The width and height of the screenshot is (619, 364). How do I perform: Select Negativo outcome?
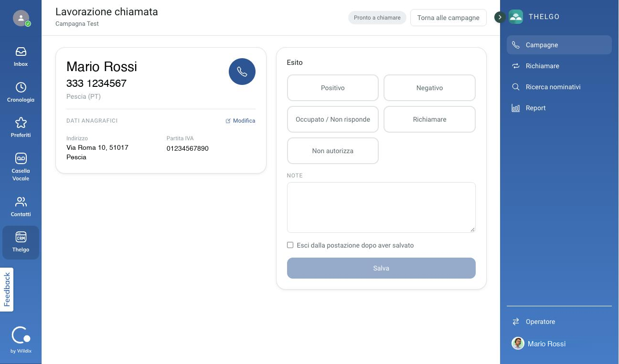click(429, 88)
